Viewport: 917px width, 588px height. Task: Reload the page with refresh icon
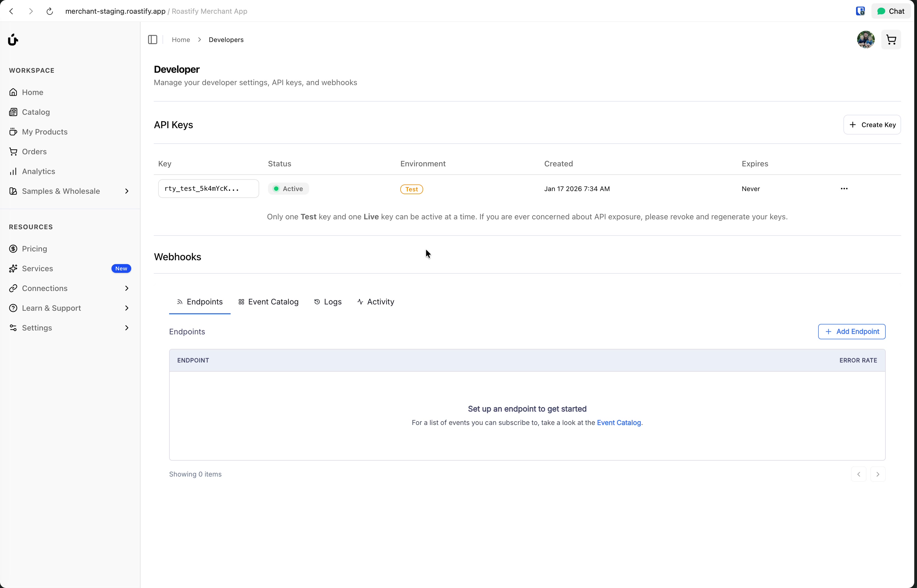coord(50,12)
